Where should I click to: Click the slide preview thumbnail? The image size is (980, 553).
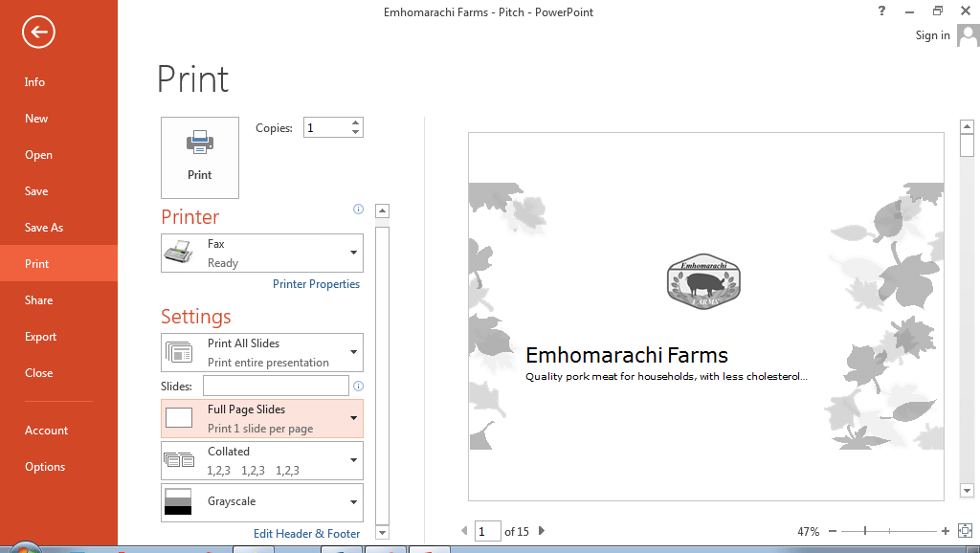click(706, 316)
